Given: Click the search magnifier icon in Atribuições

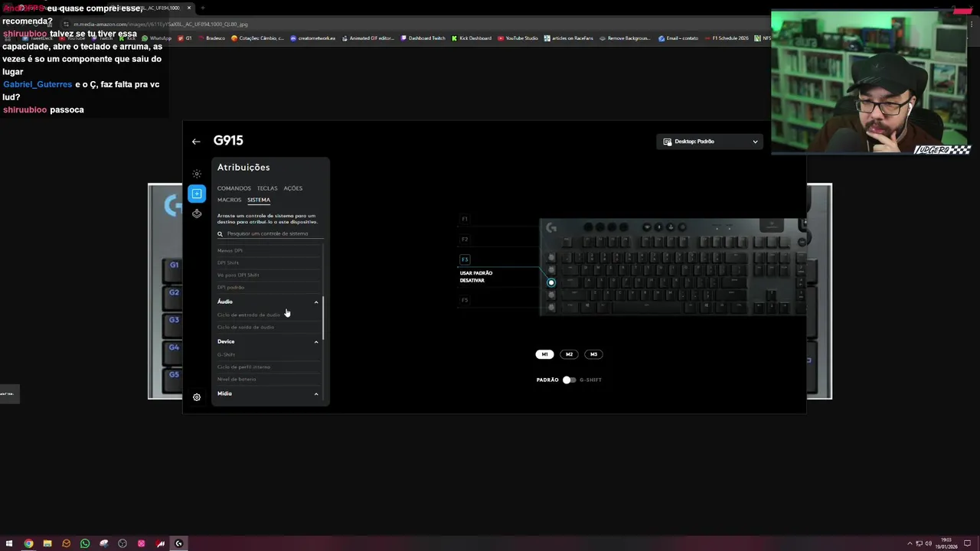Looking at the screenshot, I should (x=220, y=234).
